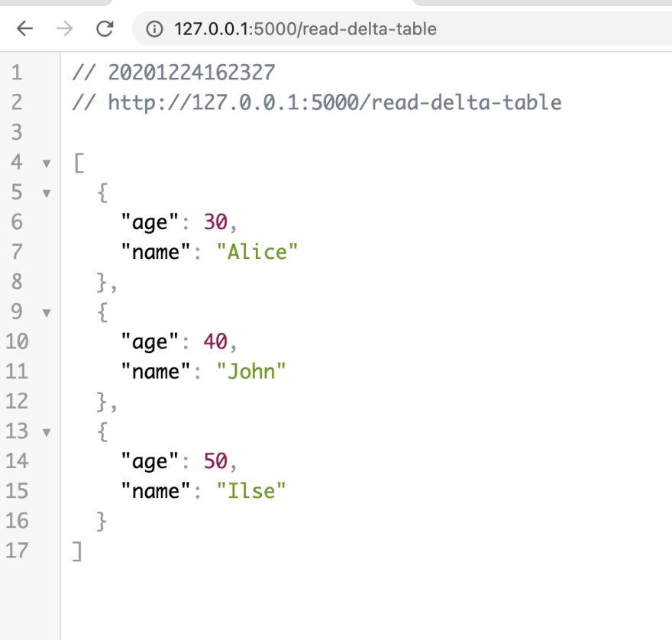This screenshot has height=640, width=672.
Task: Click the "name" key on line 15
Action: tap(155, 491)
